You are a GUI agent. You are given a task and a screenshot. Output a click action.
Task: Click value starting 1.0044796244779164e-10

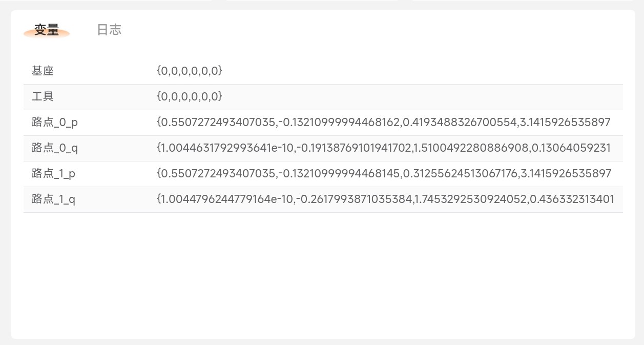point(385,199)
